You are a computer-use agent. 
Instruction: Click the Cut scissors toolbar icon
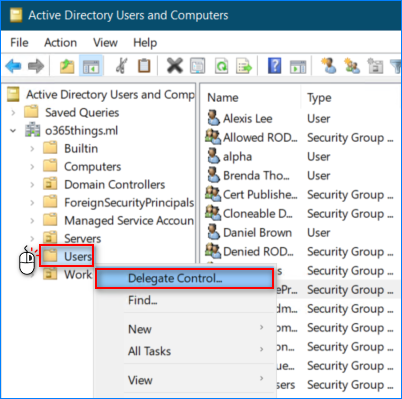tap(121, 65)
